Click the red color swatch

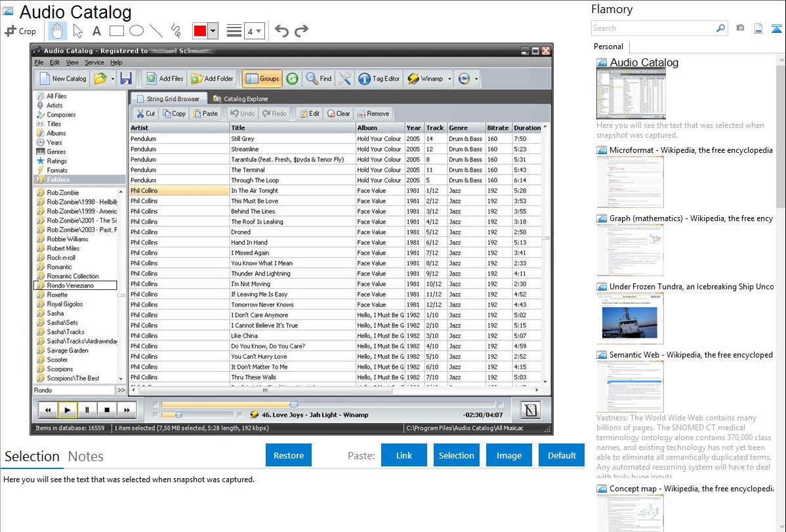200,31
